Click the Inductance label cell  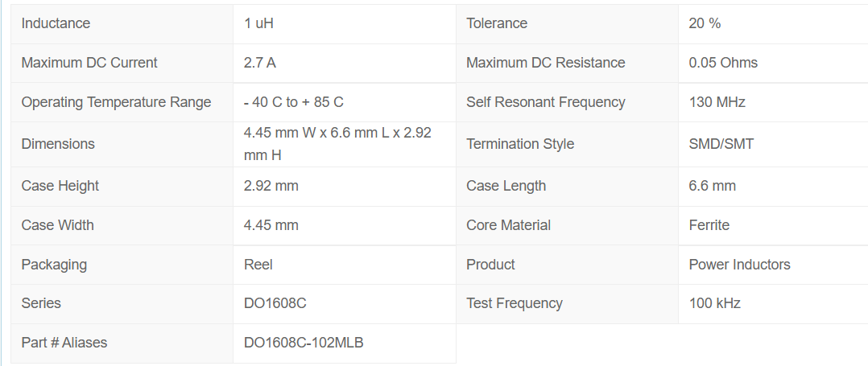point(56,23)
